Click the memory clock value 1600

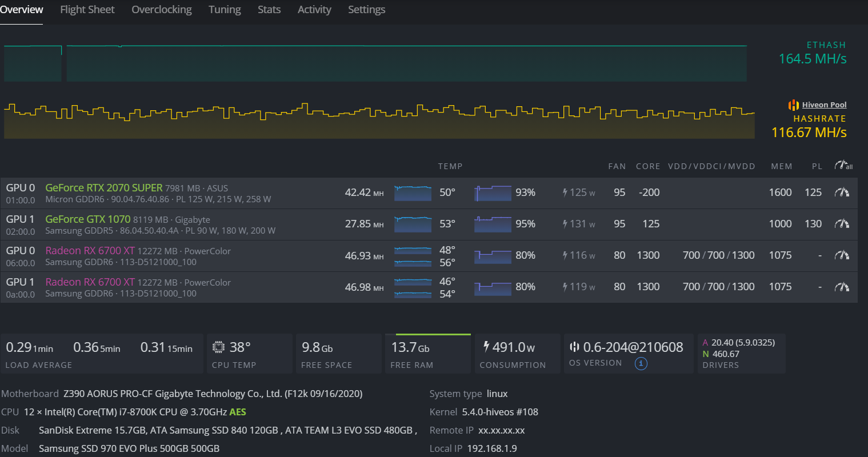point(780,193)
